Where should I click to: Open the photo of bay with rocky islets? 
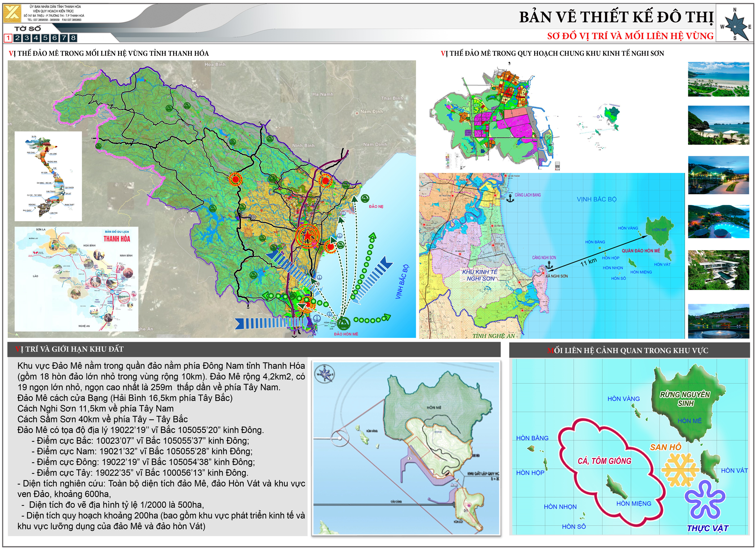tap(718, 125)
